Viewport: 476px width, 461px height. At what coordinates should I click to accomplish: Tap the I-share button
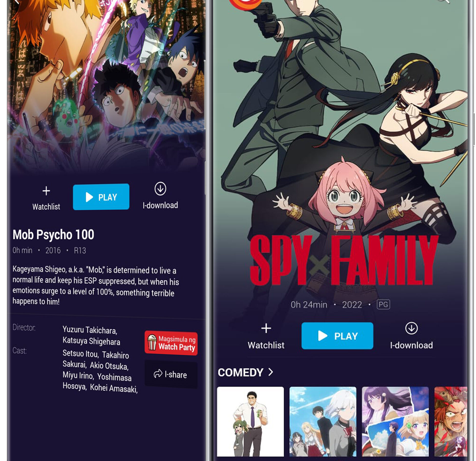click(171, 374)
